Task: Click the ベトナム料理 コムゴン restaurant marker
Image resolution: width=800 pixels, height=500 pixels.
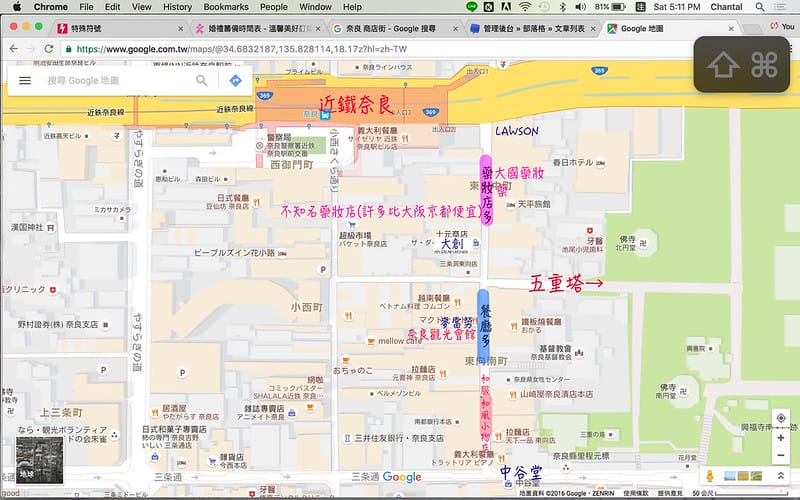Action: [457, 303]
